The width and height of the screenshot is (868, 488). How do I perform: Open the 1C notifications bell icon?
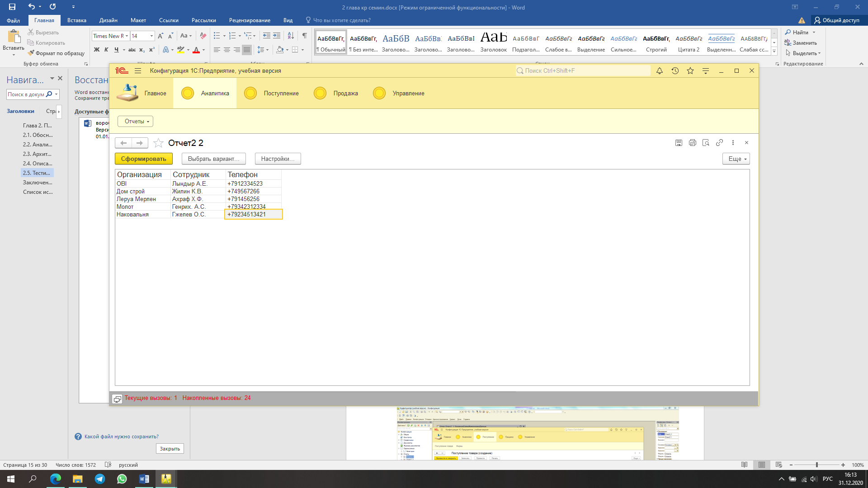pyautogui.click(x=660, y=71)
